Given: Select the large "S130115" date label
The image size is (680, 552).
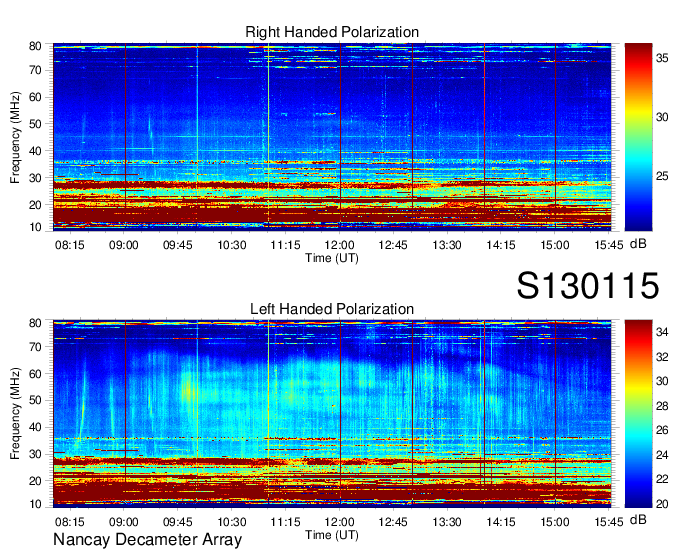Looking at the screenshot, I should point(588,286).
